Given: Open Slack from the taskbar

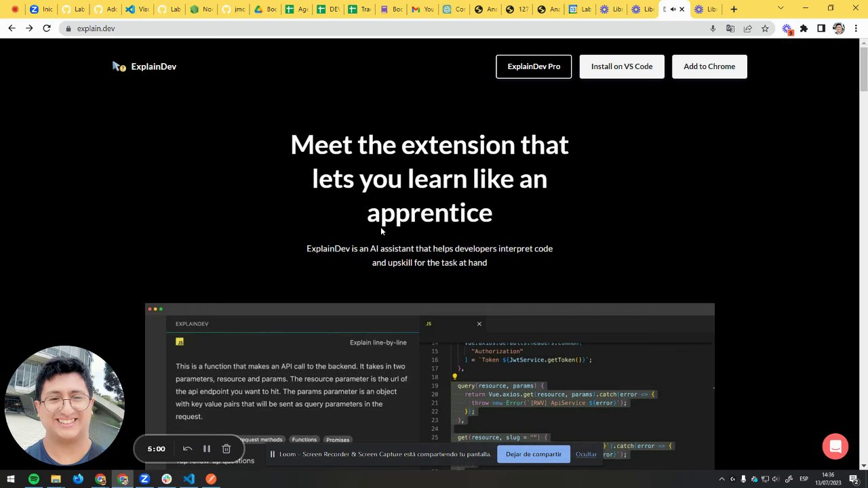Looking at the screenshot, I should [167, 479].
